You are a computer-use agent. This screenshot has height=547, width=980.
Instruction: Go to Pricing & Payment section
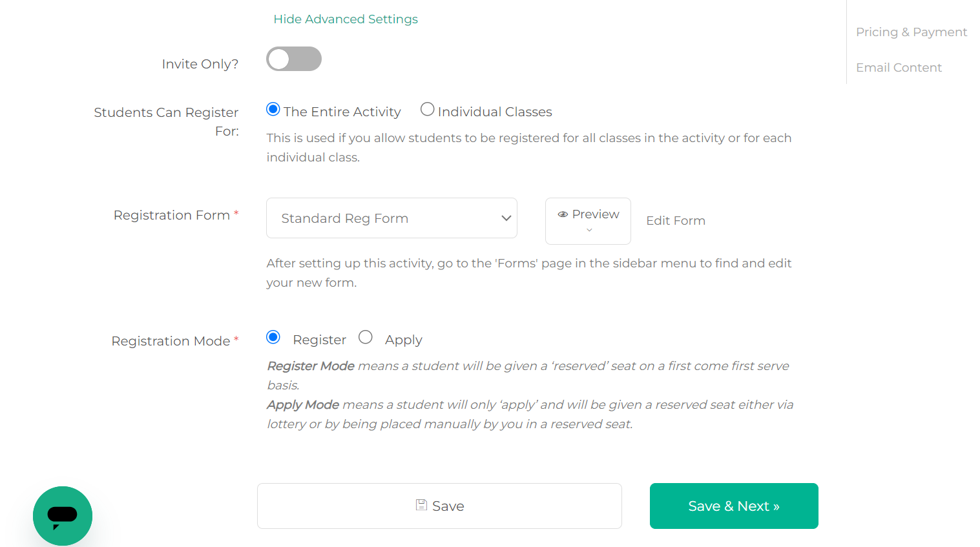[x=912, y=32]
